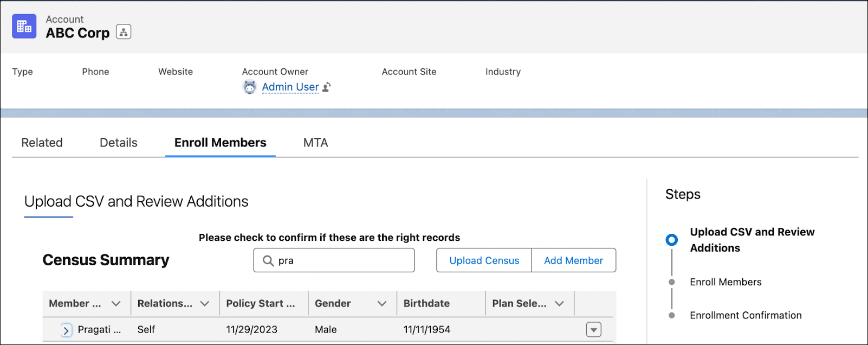
Task: Click the Account building icon
Action: [24, 26]
